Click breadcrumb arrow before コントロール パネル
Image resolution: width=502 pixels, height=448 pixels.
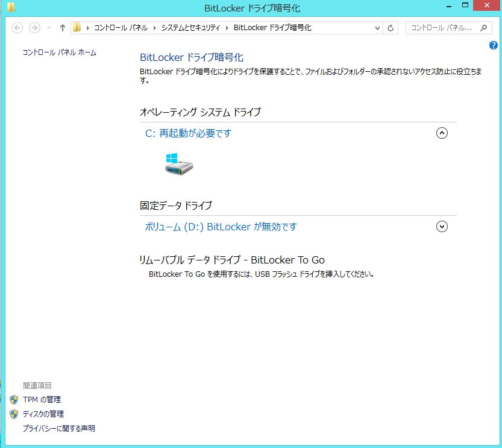[x=87, y=28]
